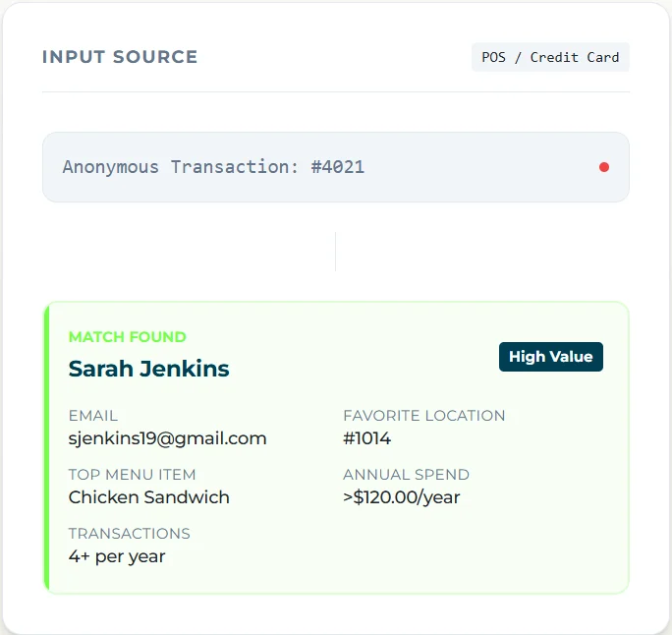The height and width of the screenshot is (635, 672).
Task: Click the Chicken Sandwich menu item value
Action: [148, 497]
